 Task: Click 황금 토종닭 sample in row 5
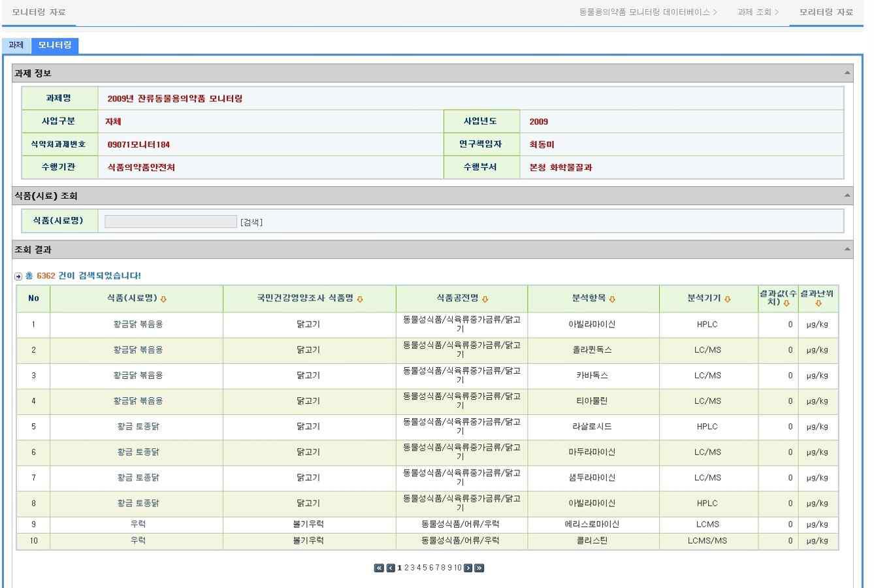tap(138, 427)
